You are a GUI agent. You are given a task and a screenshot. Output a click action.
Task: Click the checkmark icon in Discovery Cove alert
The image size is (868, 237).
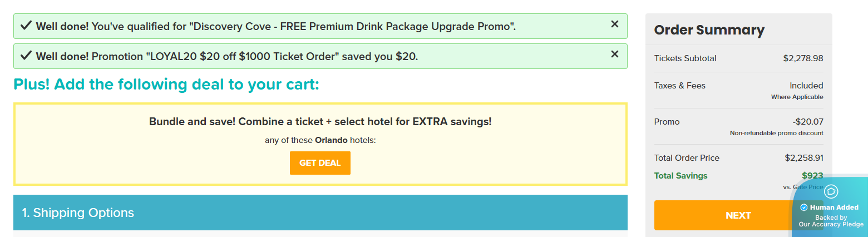(x=26, y=25)
